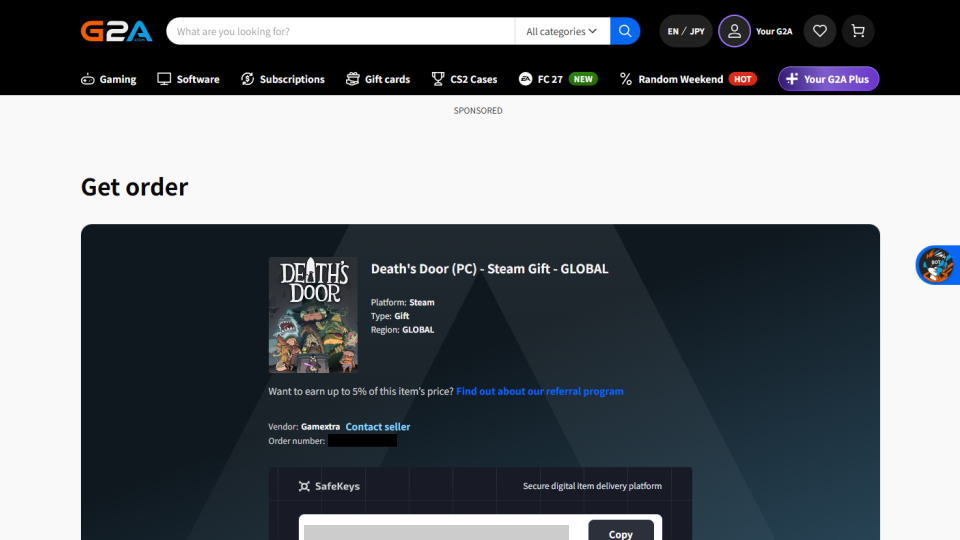Focus the search input field

pos(340,31)
